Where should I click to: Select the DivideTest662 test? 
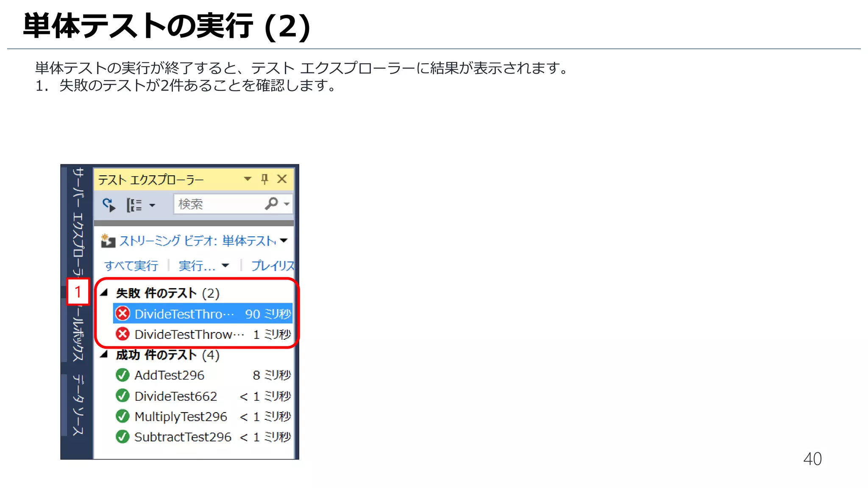point(203,396)
